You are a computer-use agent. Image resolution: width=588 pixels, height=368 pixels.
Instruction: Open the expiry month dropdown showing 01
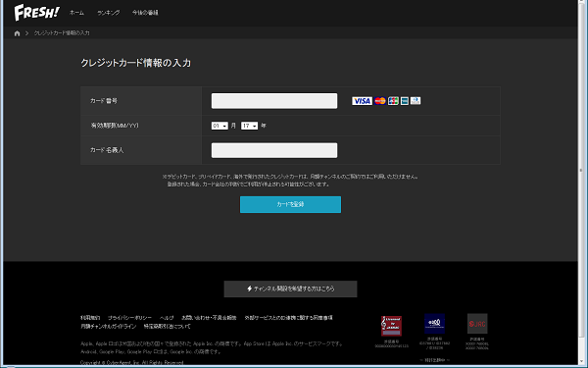pyautogui.click(x=220, y=126)
